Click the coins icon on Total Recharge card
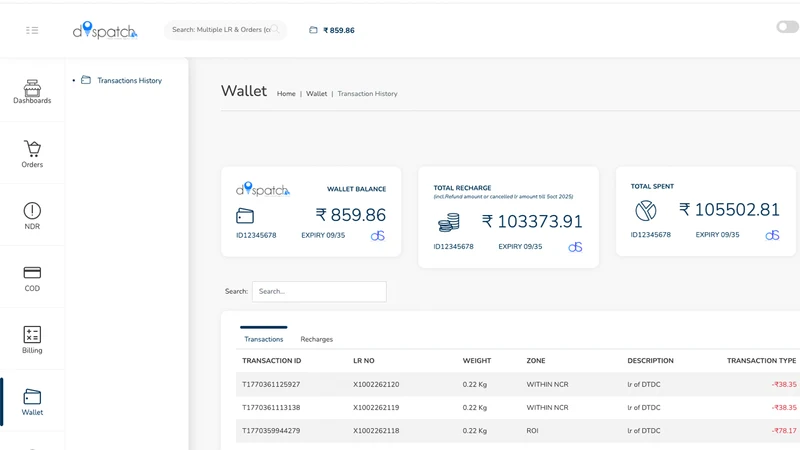800x450 pixels. click(448, 223)
